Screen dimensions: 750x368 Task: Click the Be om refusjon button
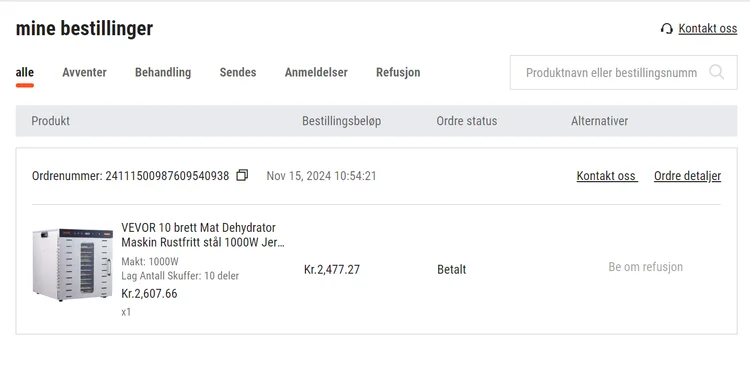click(645, 267)
